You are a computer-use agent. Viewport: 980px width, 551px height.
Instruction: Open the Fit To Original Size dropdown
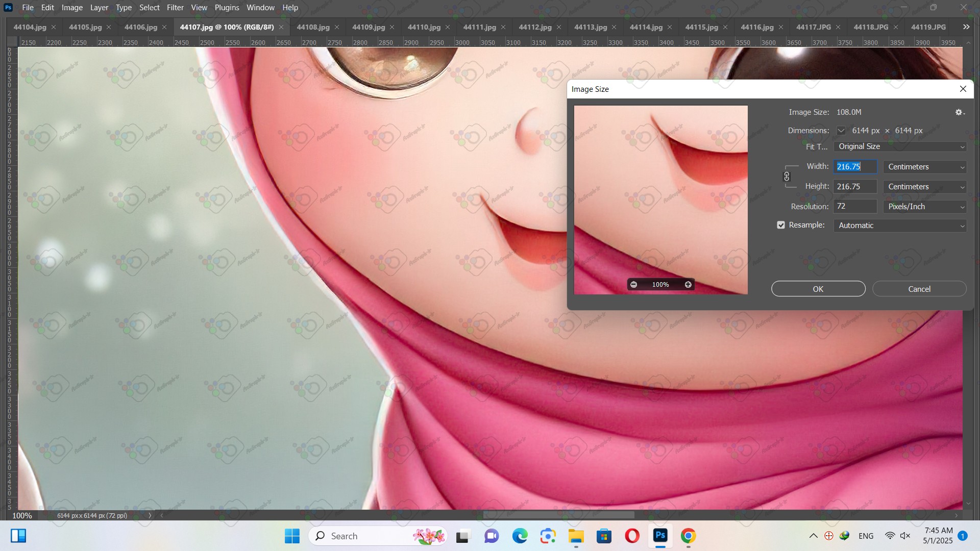point(900,146)
